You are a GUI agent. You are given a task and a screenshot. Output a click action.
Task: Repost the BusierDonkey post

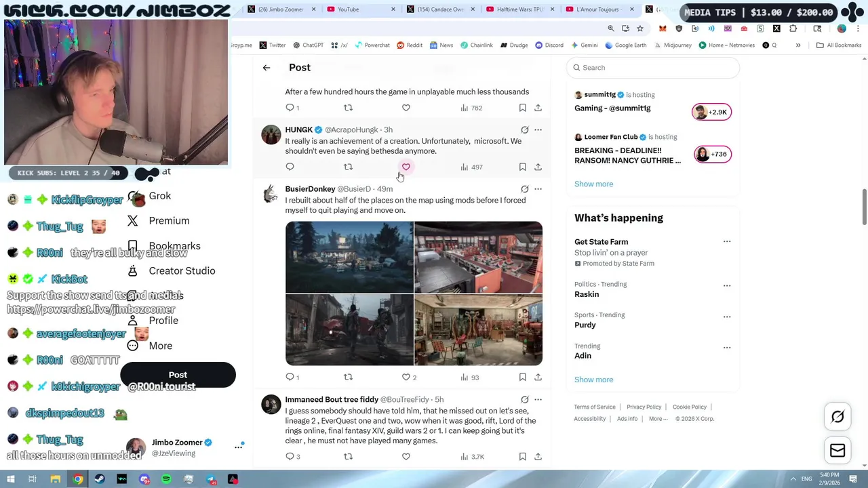(x=348, y=378)
